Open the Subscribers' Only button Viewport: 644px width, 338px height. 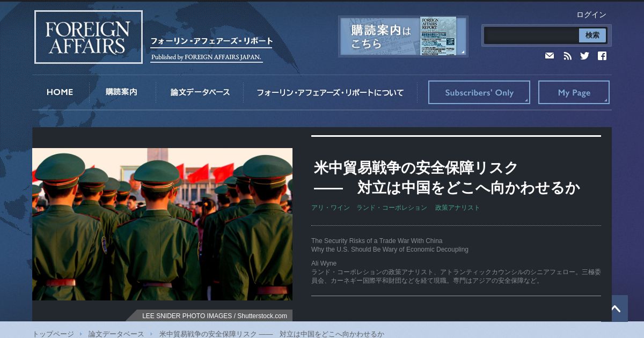click(x=479, y=92)
